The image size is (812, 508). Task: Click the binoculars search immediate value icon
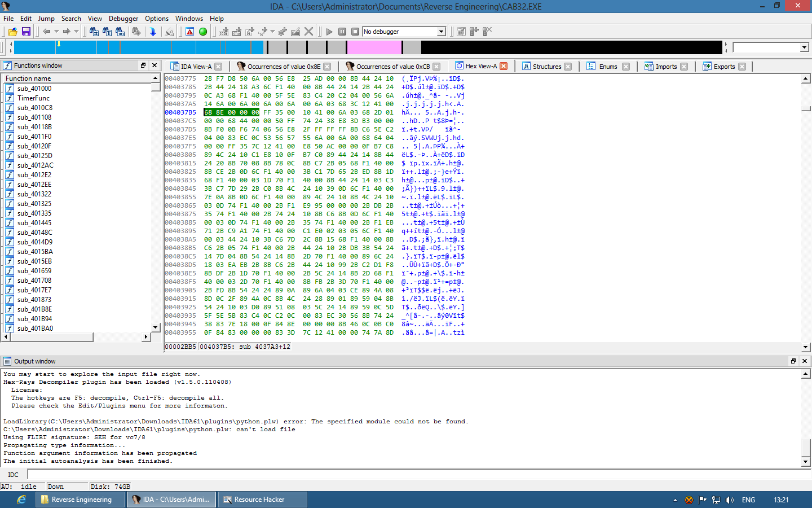pos(94,32)
